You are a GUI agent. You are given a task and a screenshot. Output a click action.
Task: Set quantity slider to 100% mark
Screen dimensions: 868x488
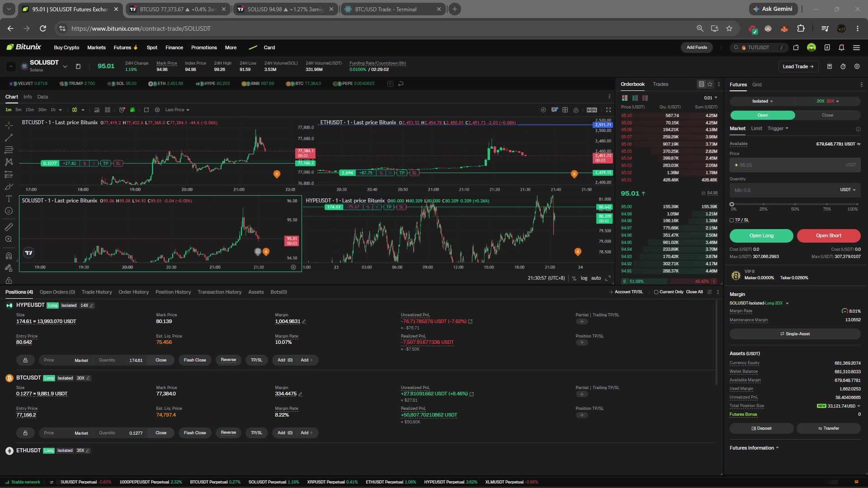point(858,205)
